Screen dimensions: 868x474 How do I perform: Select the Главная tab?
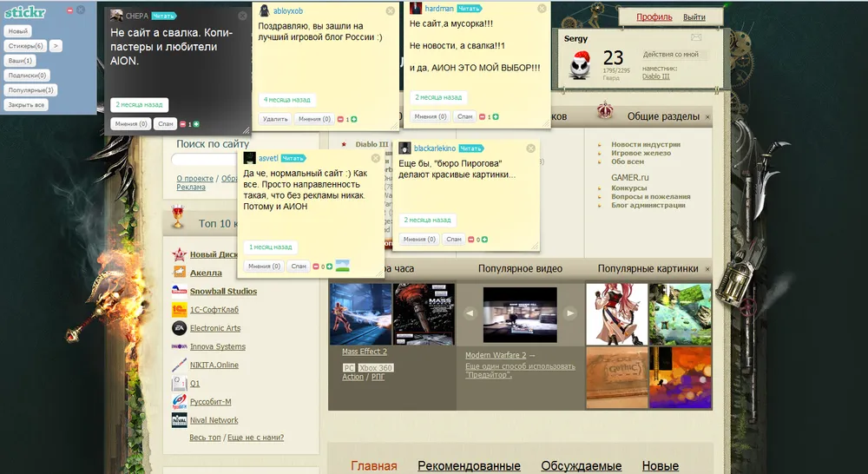tap(373, 465)
